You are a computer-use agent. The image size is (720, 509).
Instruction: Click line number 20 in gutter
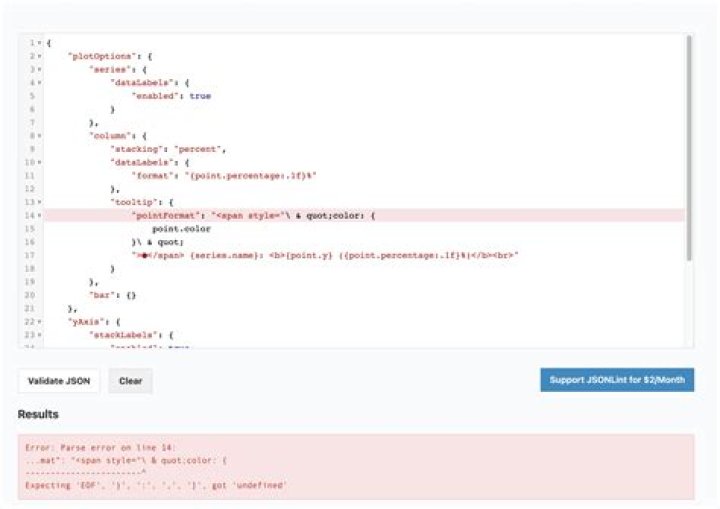tap(30, 295)
